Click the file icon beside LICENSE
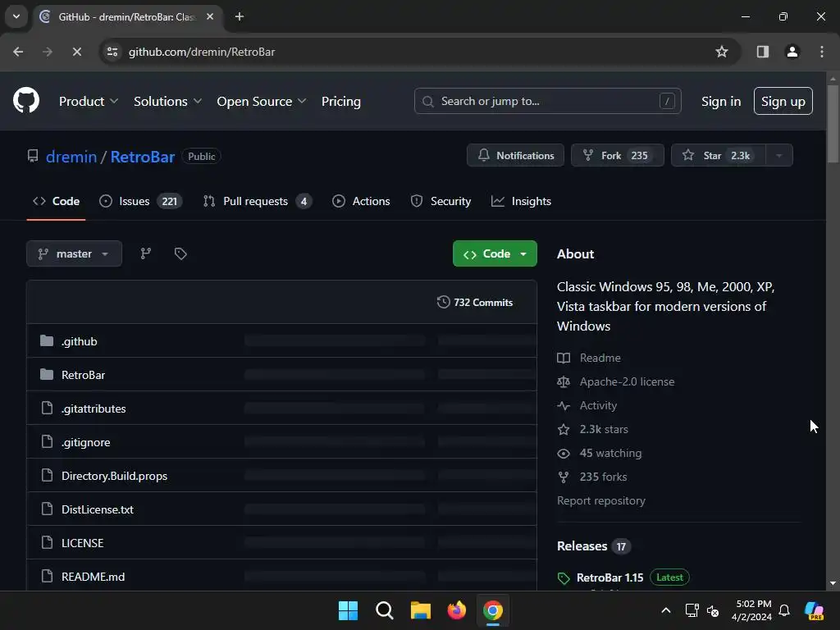 [47, 543]
